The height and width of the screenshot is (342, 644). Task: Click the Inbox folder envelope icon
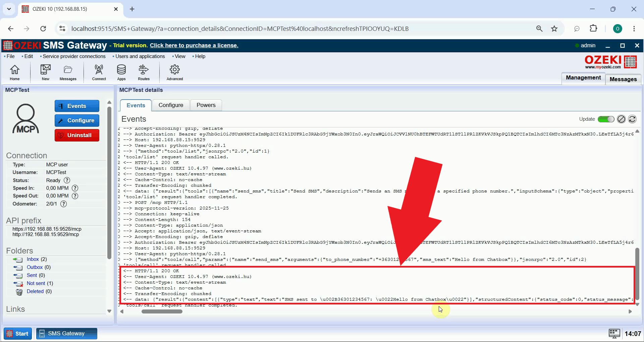point(18,260)
